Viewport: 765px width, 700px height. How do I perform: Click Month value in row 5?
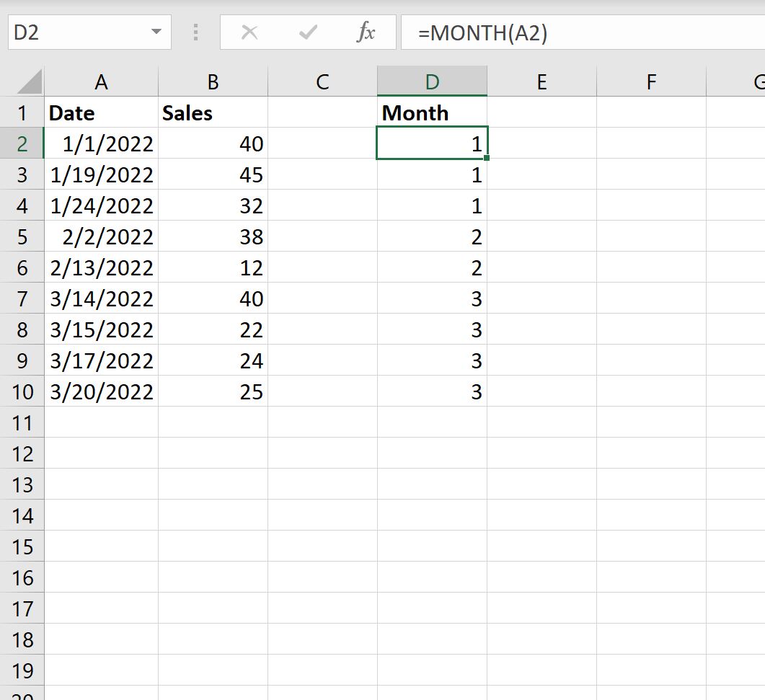pos(433,236)
